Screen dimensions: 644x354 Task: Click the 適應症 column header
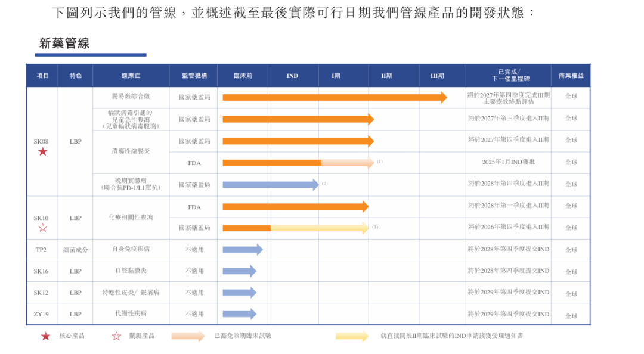[131, 76]
